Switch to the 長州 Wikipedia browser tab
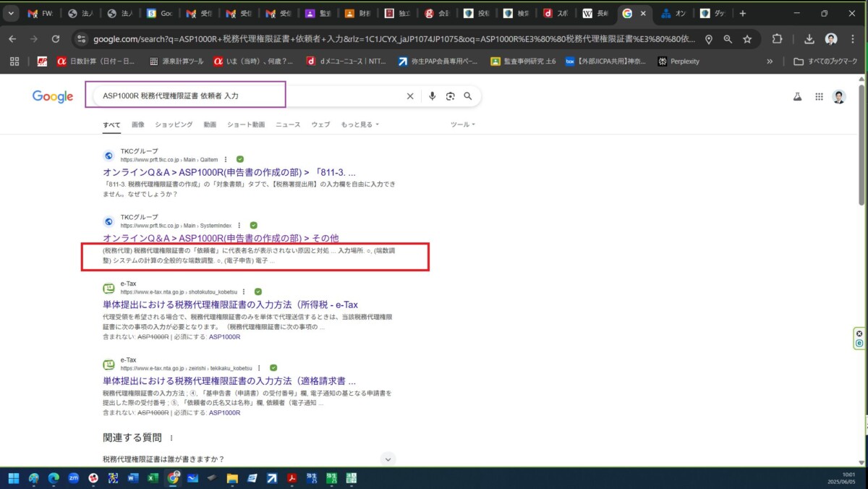868x489 pixels. (595, 13)
